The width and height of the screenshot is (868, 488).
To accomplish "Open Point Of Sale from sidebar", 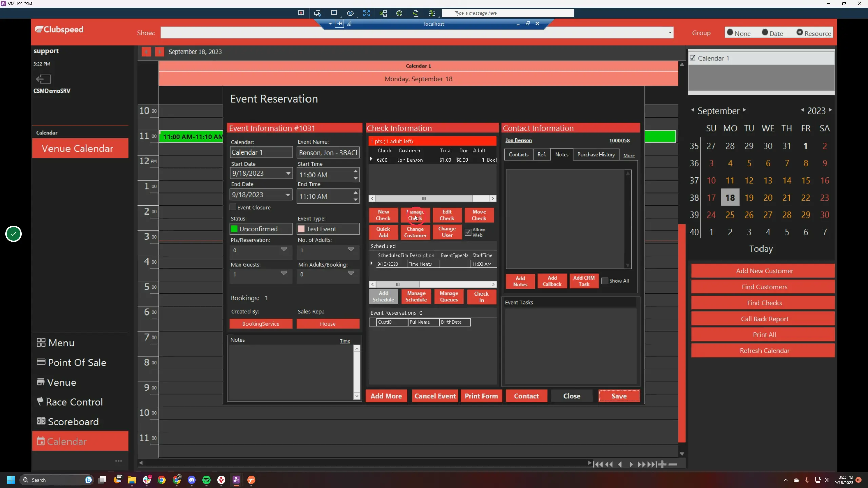I will (72, 362).
